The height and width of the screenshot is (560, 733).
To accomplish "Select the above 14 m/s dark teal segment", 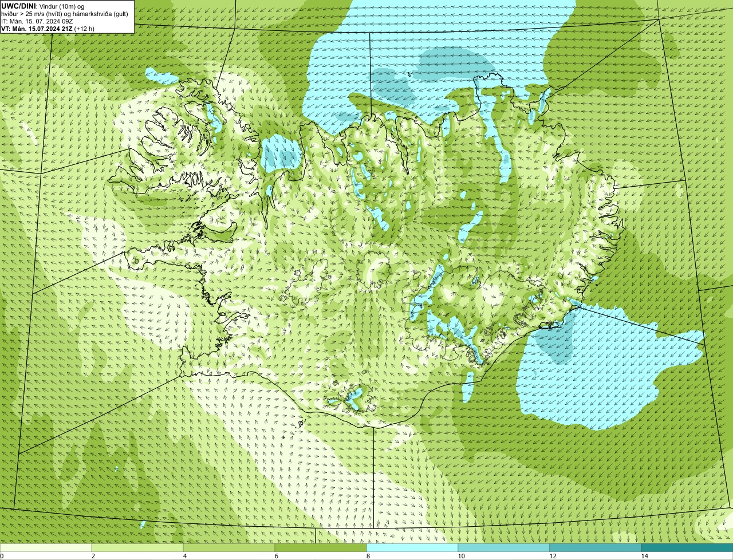I will [687, 547].
